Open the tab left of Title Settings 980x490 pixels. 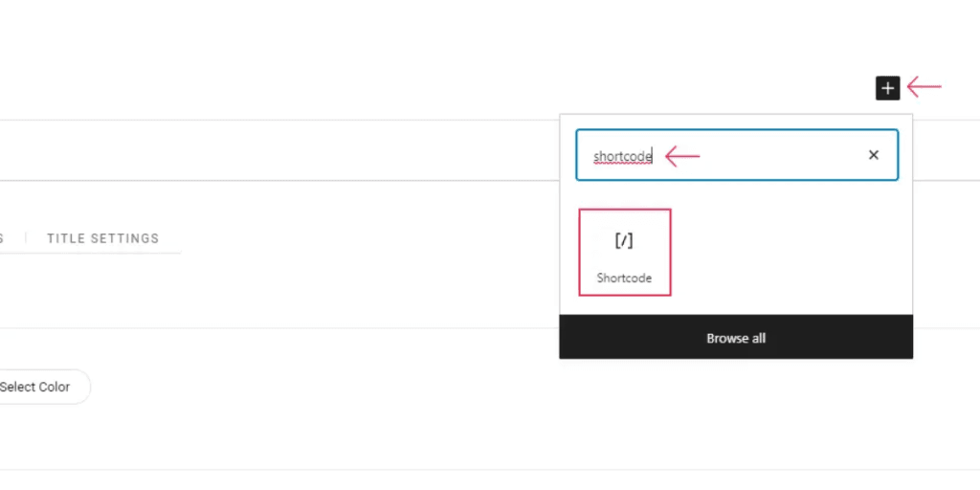click(3, 238)
